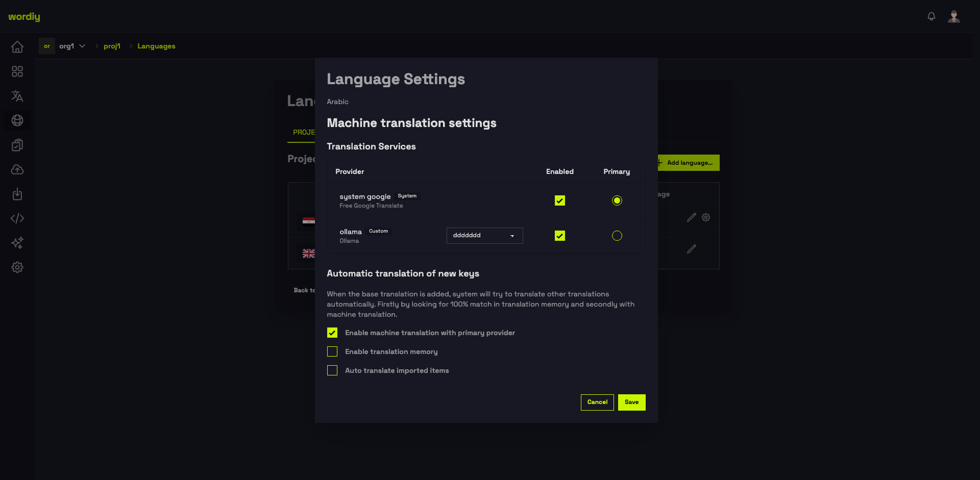Viewport: 980px width, 480px height.
Task: Open the notifications bell
Action: 932,16
